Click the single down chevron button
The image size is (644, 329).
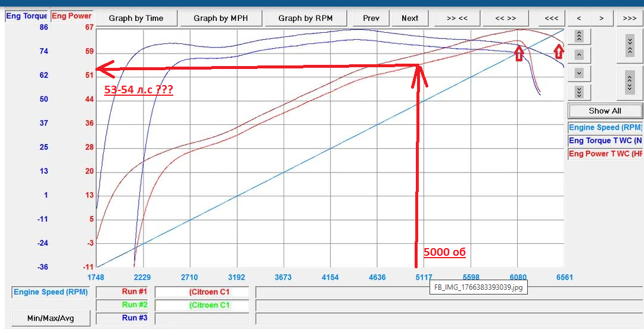point(579,73)
